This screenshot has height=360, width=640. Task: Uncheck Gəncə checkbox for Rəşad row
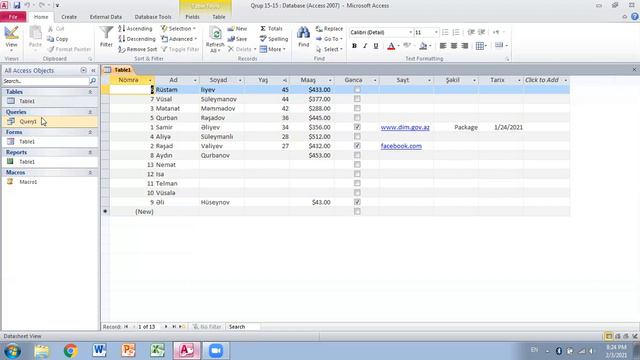click(x=357, y=146)
